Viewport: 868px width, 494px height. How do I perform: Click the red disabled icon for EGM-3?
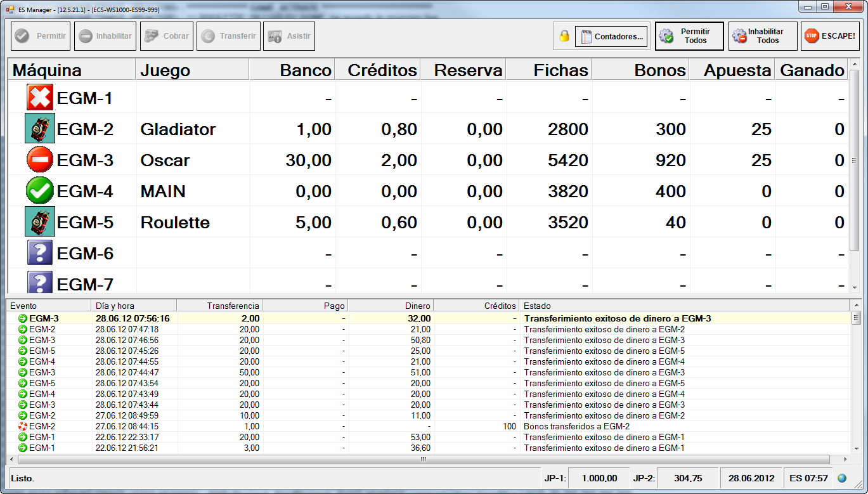click(40, 160)
